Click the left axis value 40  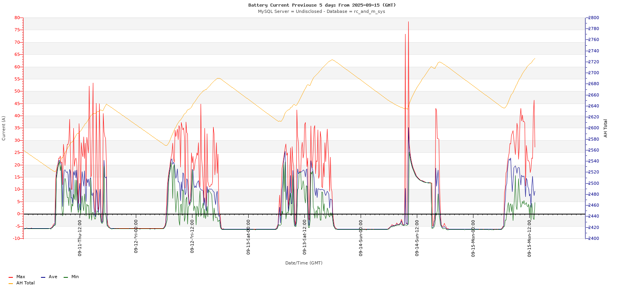[x=17, y=116]
